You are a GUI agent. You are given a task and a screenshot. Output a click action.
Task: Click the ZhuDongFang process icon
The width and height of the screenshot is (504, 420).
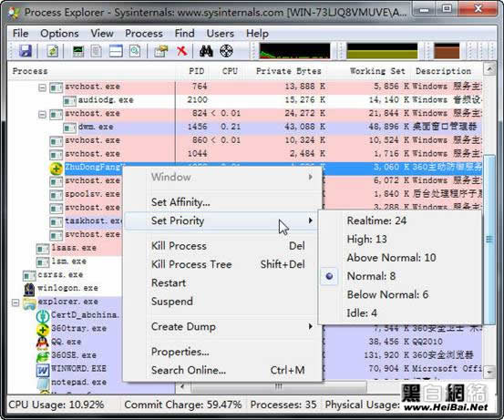(56, 168)
